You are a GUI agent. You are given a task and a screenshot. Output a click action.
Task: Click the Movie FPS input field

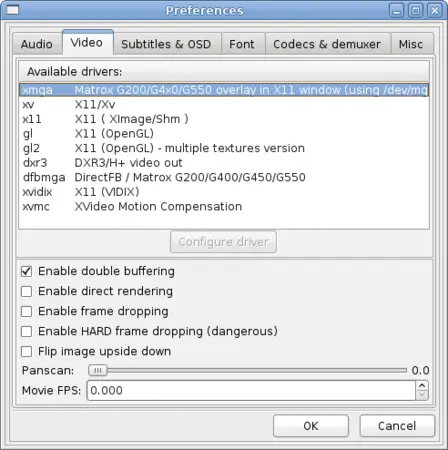point(251,390)
